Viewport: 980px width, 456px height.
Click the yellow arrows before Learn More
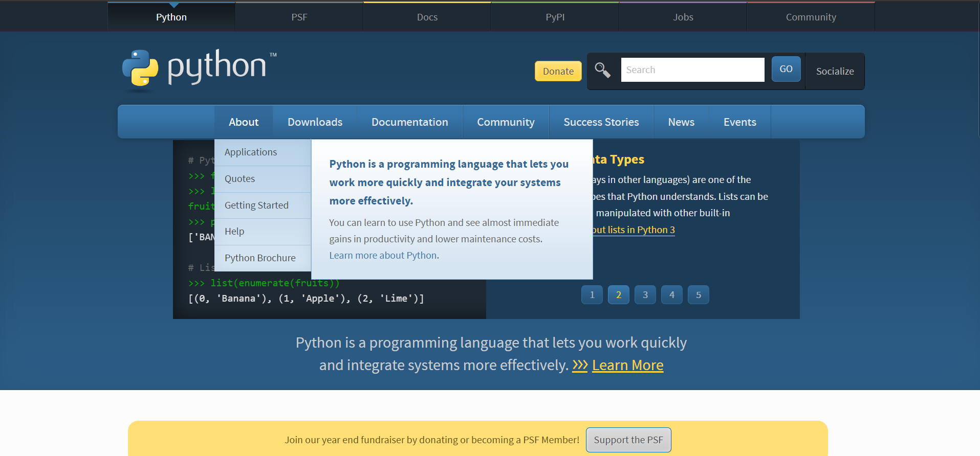580,365
